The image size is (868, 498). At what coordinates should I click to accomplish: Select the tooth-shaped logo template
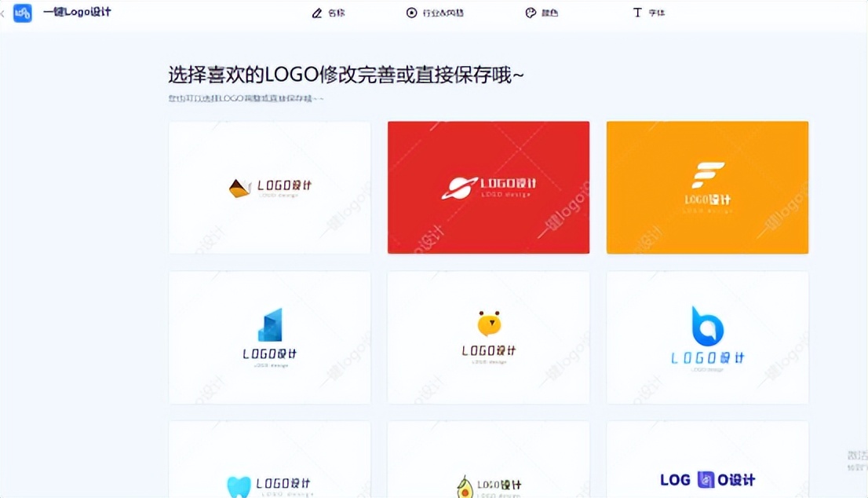[269, 471]
